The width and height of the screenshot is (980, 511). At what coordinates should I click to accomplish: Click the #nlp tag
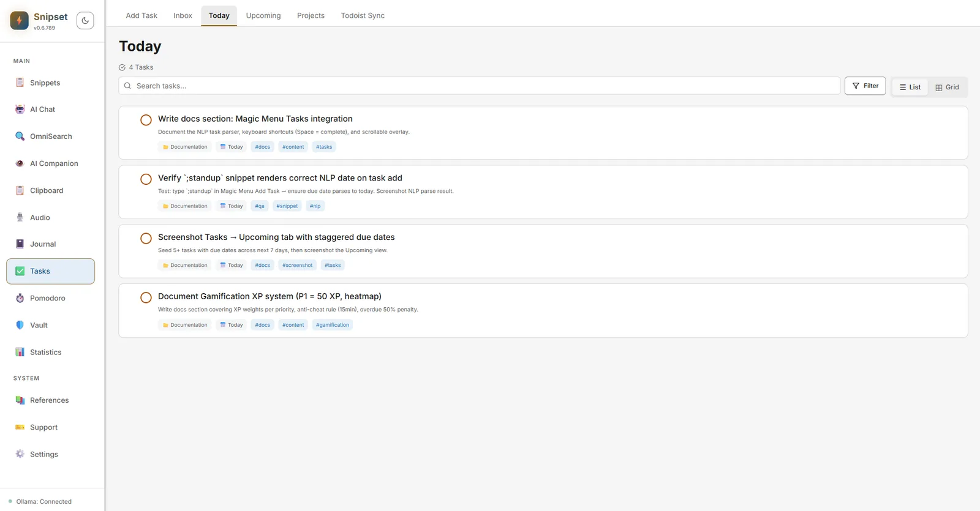315,206
